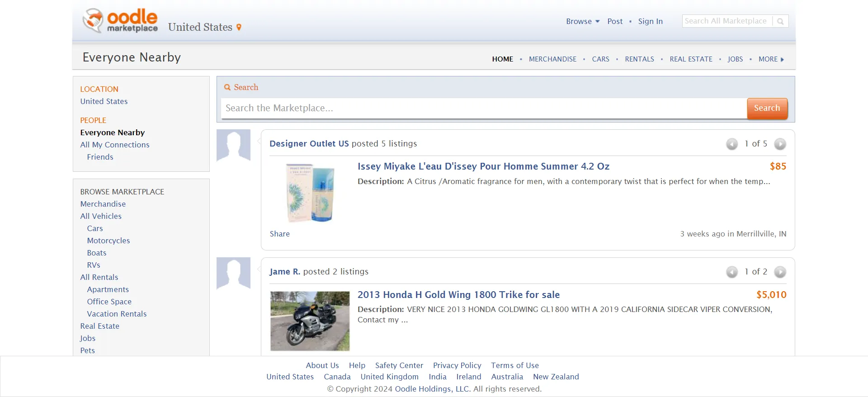Click Share under the perfume listing
Image resolution: width=868 pixels, height=397 pixels.
(x=280, y=234)
